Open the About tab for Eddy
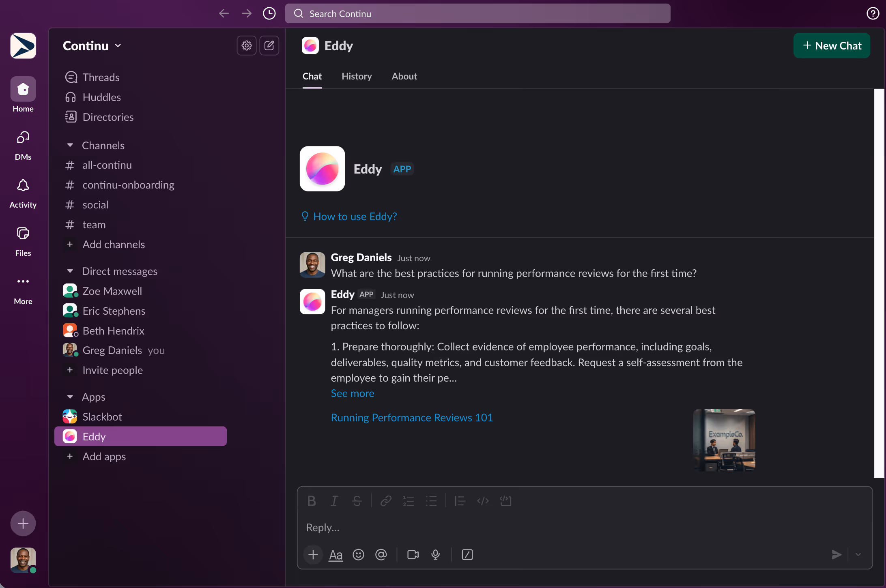 (x=404, y=76)
